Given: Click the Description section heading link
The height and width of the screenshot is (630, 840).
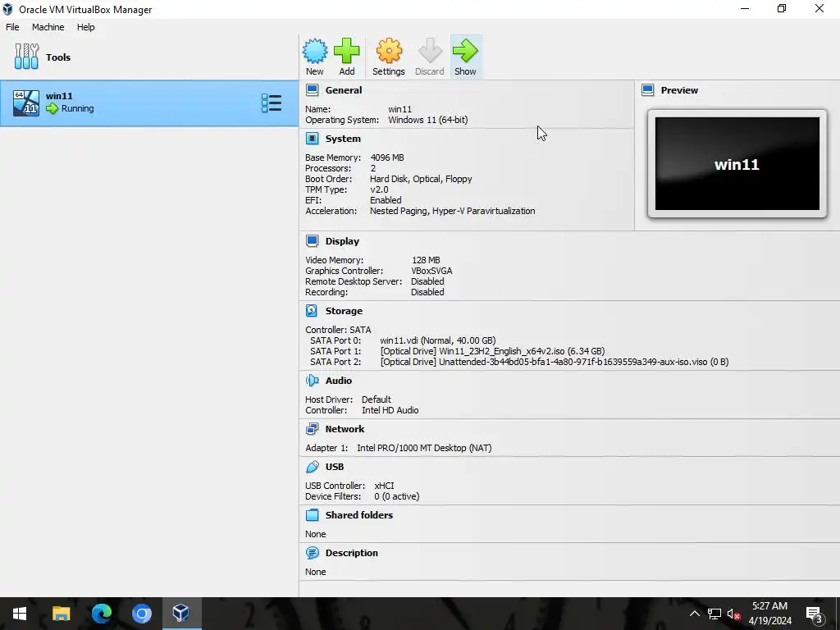Looking at the screenshot, I should [351, 553].
